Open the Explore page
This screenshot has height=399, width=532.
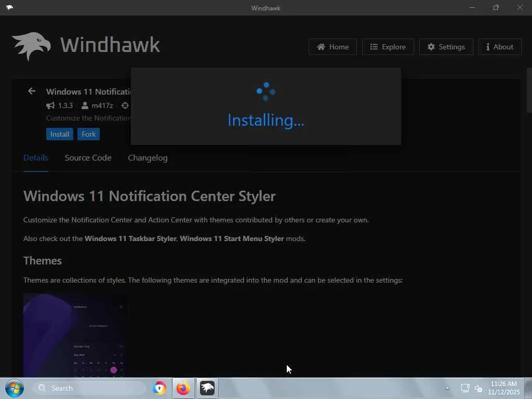click(388, 47)
